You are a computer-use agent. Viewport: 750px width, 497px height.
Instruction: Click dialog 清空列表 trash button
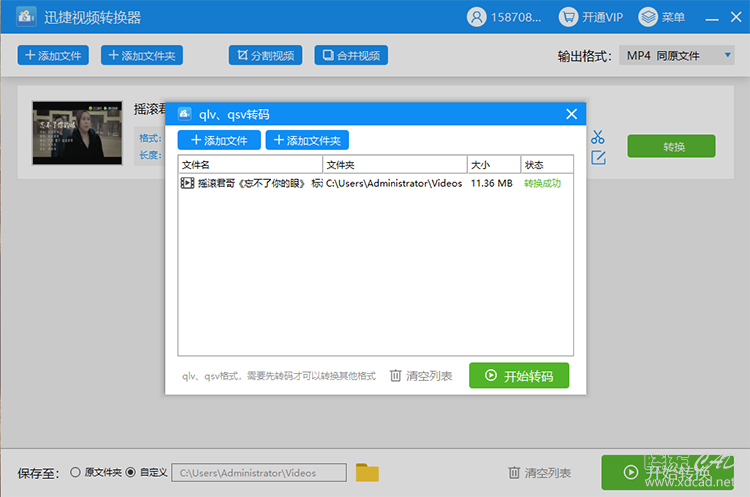point(421,376)
